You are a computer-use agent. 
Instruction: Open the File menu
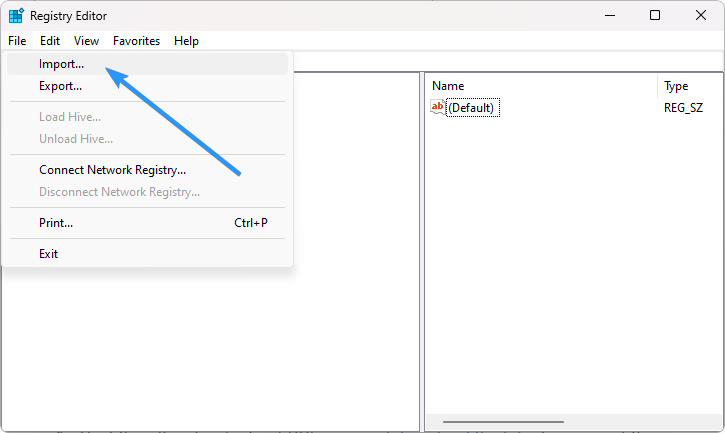17,41
